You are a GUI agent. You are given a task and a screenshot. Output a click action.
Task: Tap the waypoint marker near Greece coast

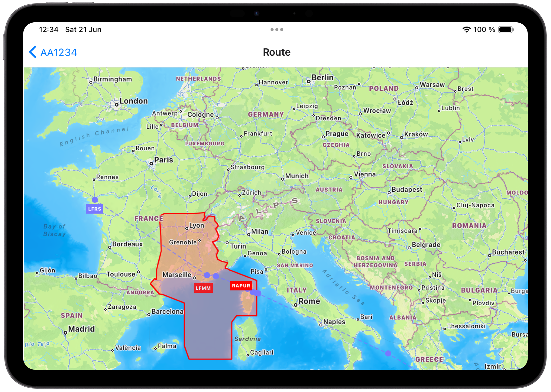tap(388, 353)
